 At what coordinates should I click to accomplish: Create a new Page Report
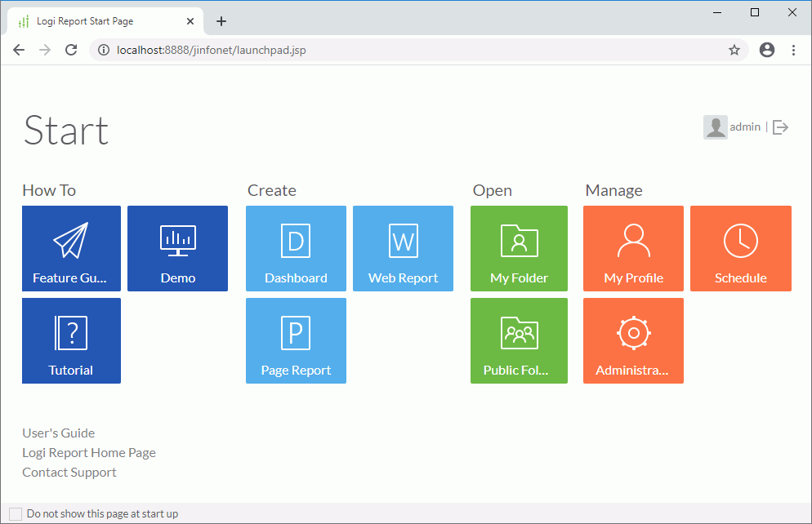tap(296, 340)
